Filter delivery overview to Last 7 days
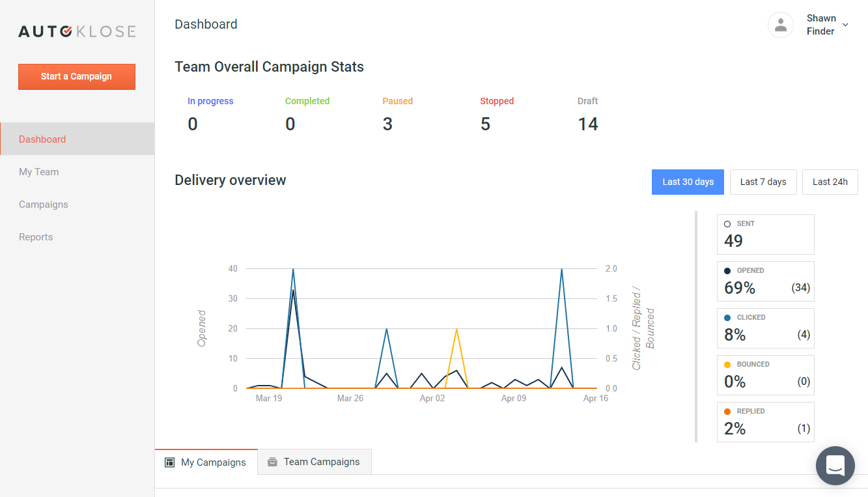Image resolution: width=868 pixels, height=497 pixels. pyautogui.click(x=763, y=182)
